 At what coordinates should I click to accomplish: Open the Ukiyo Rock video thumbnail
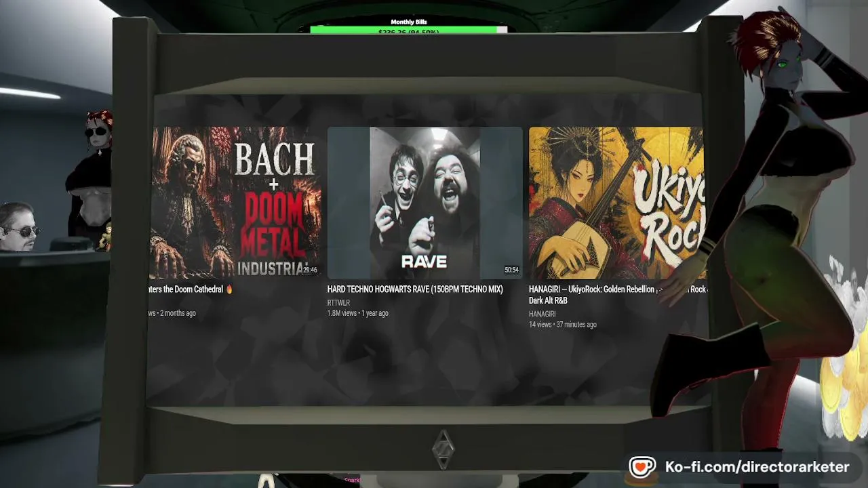[x=617, y=203]
